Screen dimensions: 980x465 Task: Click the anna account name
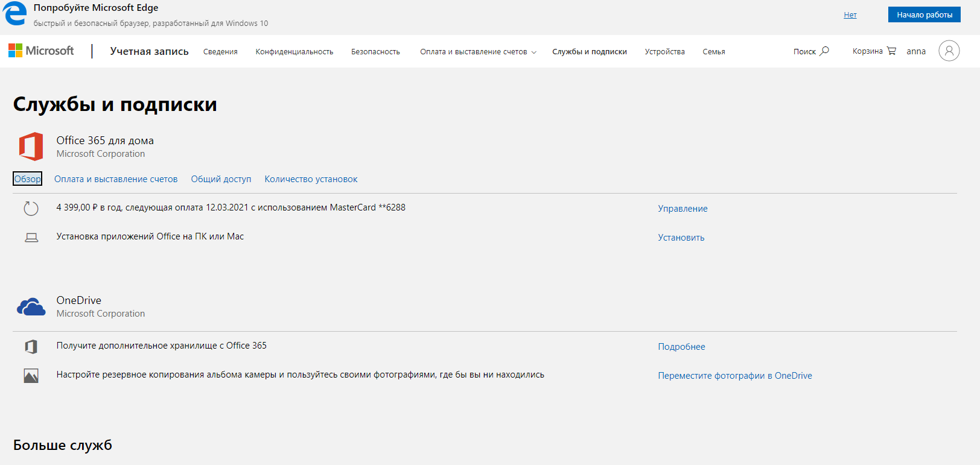(916, 51)
